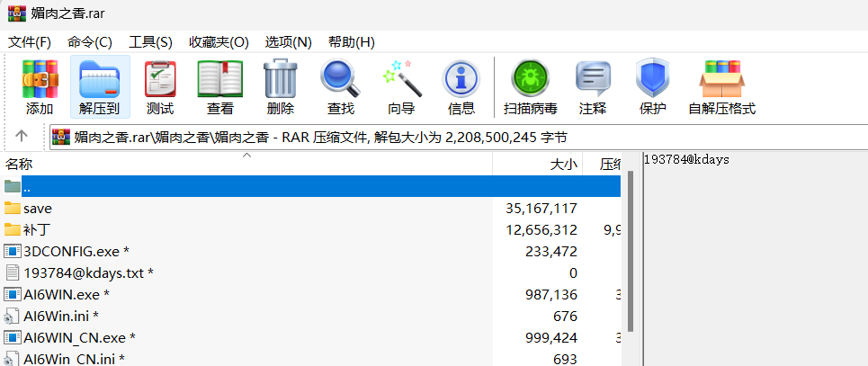Select the save folder in list
The width and height of the screenshot is (868, 366).
[38, 209]
